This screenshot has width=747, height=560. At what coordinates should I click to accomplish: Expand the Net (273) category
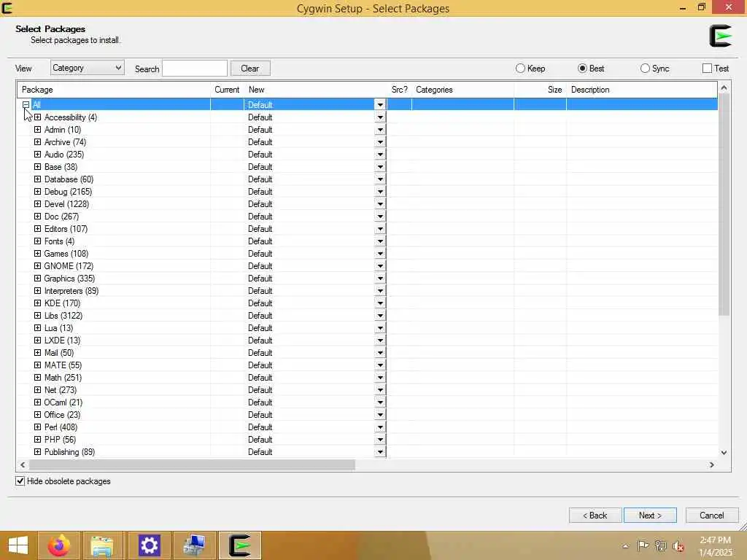pos(38,389)
